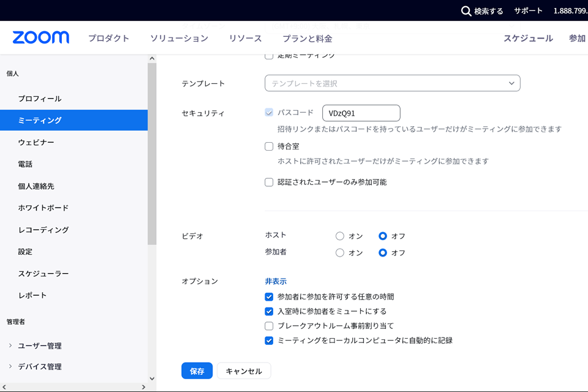Click the passcode input field showing VDzQ91
The image size is (588, 392).
(x=361, y=113)
